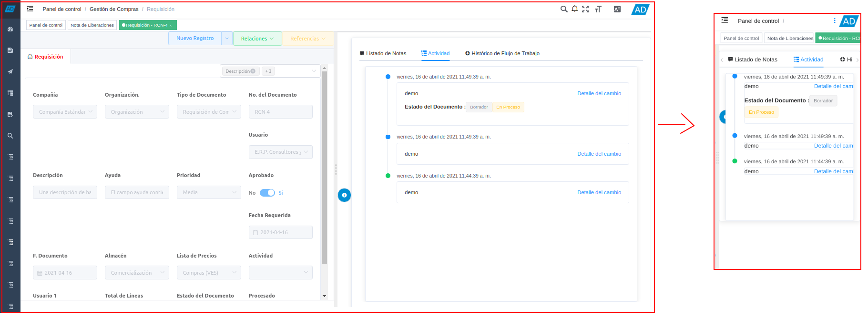This screenshot has height=318, width=868.
Task: Open the language translate icon in header
Action: (617, 9)
